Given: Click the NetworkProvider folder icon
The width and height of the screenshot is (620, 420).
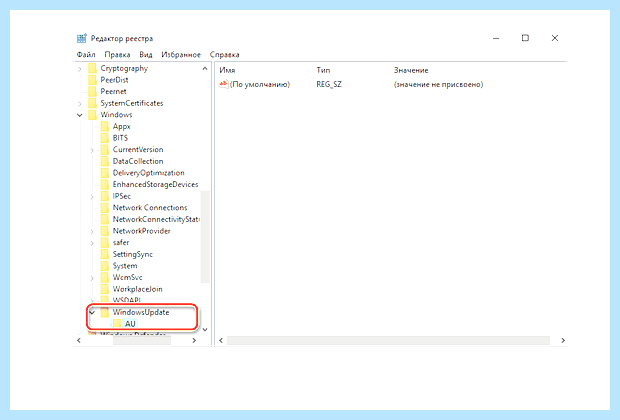Looking at the screenshot, I should (x=105, y=231).
